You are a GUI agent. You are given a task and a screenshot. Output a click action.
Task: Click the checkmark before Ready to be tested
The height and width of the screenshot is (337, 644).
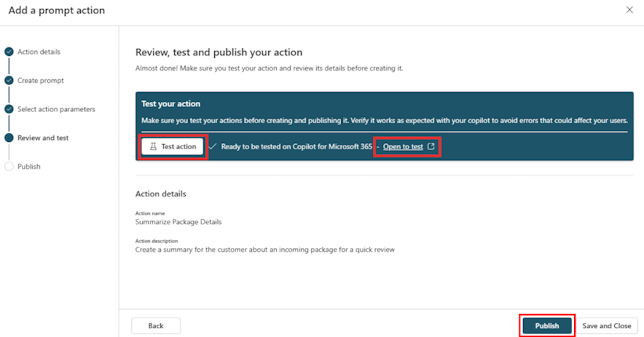click(x=212, y=147)
